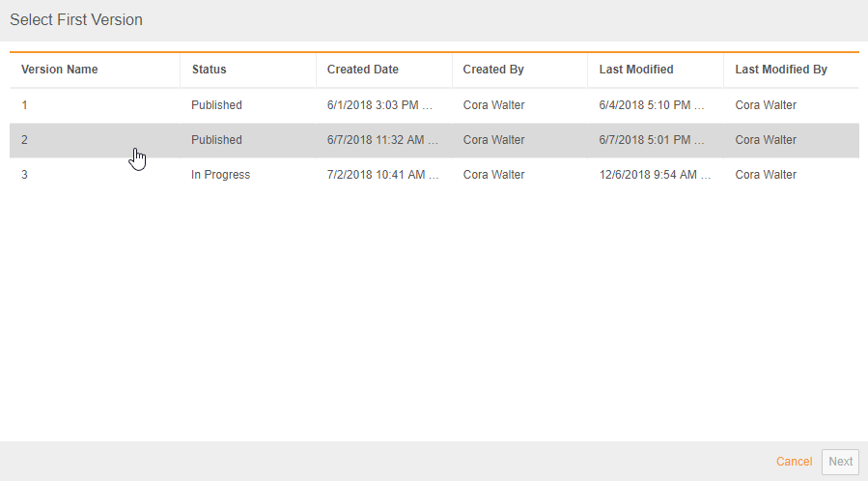Image resolution: width=868 pixels, height=481 pixels.
Task: Sort by Last Modified column header
Action: [x=636, y=70]
